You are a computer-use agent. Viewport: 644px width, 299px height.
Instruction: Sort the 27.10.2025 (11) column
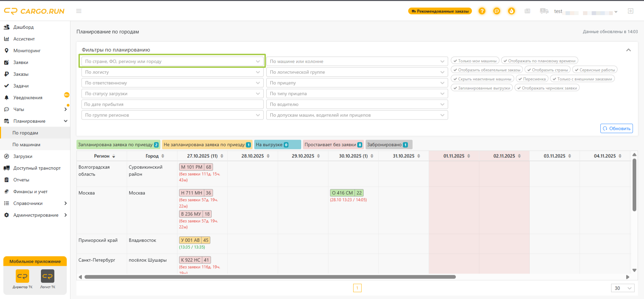click(222, 156)
